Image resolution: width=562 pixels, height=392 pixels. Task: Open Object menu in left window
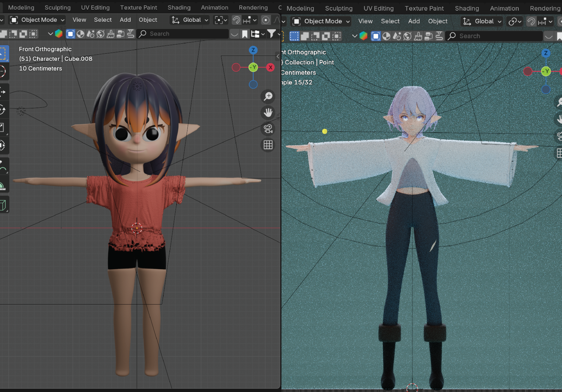point(148,20)
